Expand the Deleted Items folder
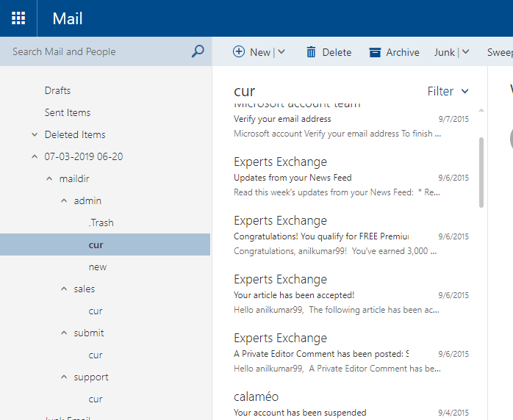513x420 pixels. pyautogui.click(x=35, y=134)
